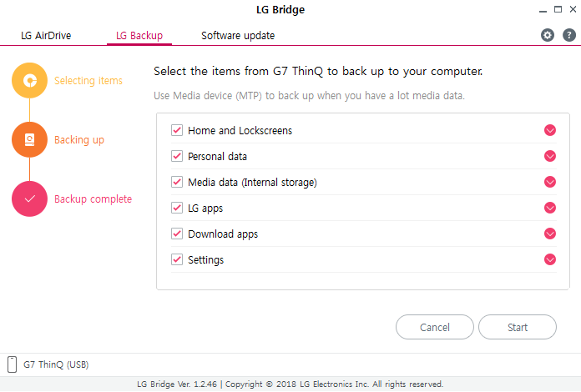Image resolution: width=581 pixels, height=392 pixels.
Task: Expand the Download apps item list
Action: [550, 234]
